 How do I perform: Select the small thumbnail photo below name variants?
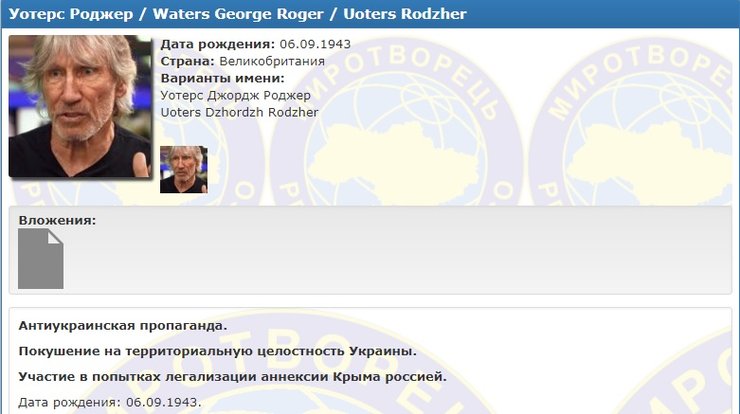pyautogui.click(x=184, y=169)
